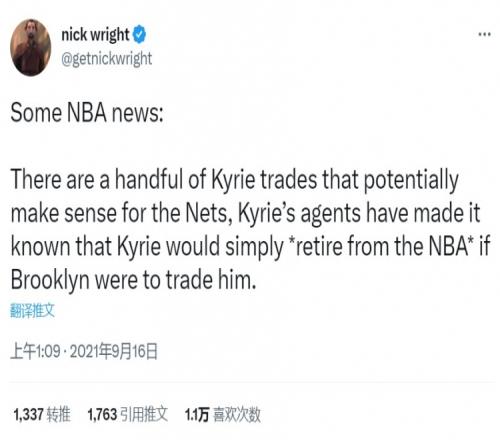Open the 引用推文 quote tweets label

144,415
